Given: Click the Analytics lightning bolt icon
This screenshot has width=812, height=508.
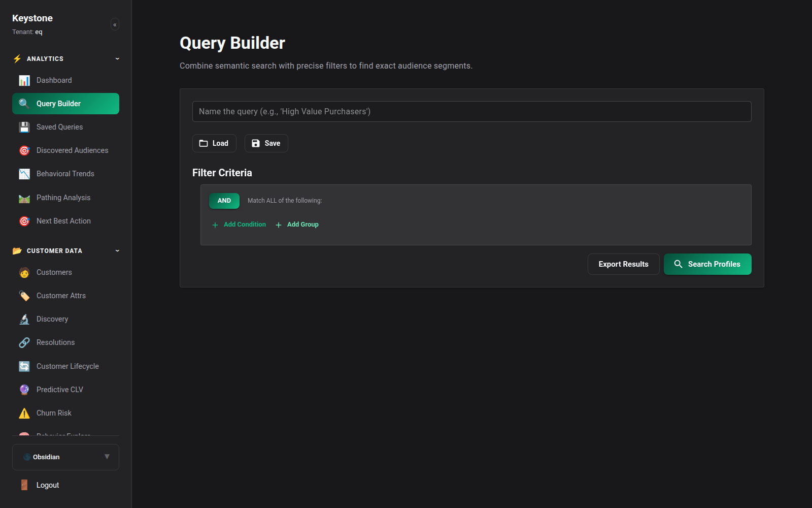Looking at the screenshot, I should coord(17,59).
